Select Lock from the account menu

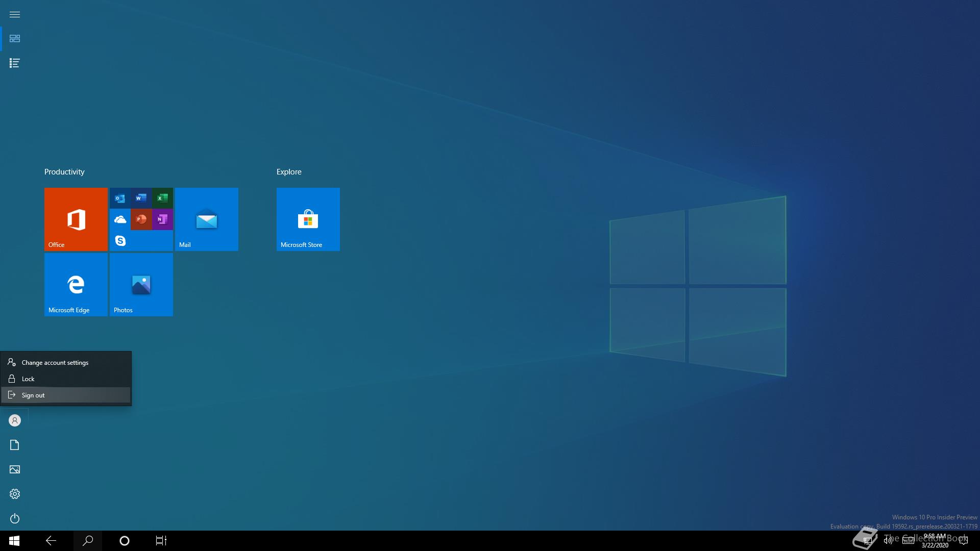pyautogui.click(x=66, y=379)
